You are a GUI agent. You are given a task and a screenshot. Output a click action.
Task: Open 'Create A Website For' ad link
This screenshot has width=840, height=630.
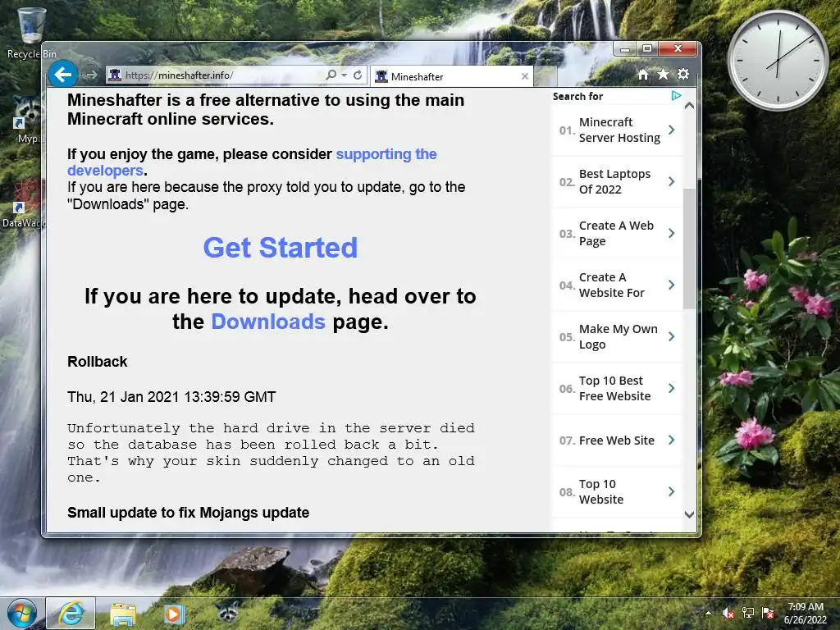click(x=611, y=285)
